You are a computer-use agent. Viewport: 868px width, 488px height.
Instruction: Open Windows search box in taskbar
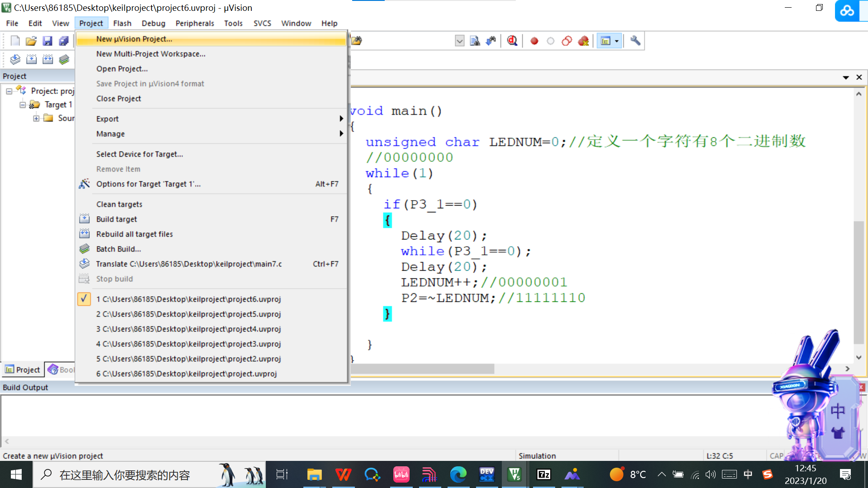tap(124, 475)
